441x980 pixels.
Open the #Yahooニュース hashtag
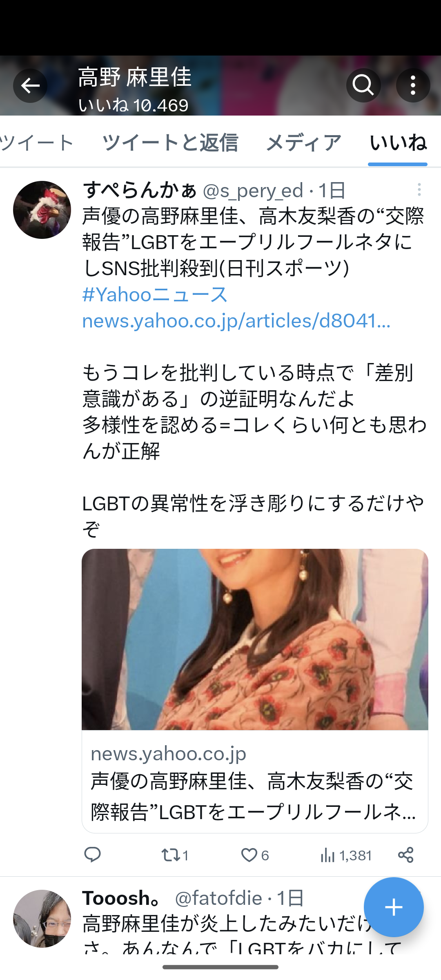155,294
